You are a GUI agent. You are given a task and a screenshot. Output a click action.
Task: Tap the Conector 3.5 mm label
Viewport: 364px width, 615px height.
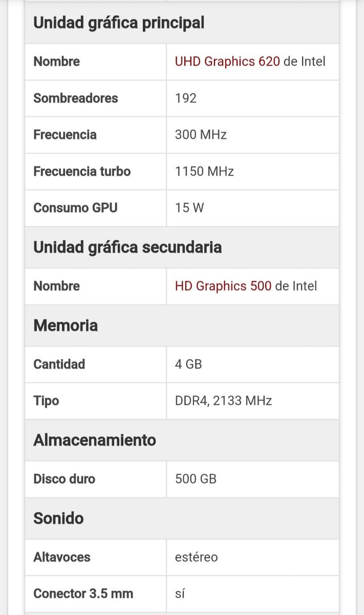[x=83, y=593]
